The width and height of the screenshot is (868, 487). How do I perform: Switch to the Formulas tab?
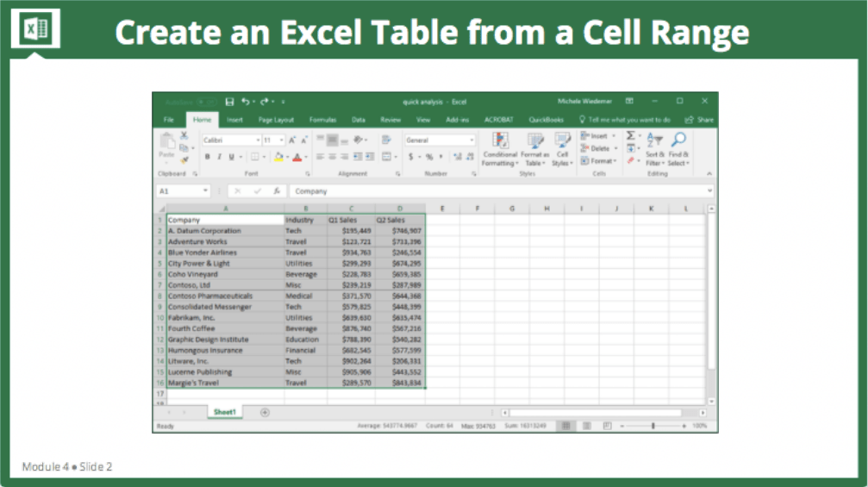(x=322, y=120)
